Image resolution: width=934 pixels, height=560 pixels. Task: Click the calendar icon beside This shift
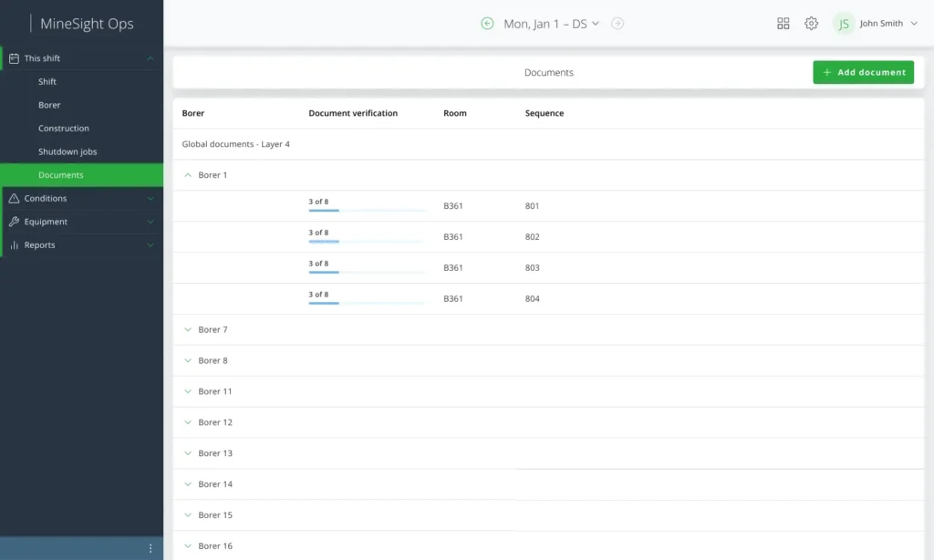[14, 58]
